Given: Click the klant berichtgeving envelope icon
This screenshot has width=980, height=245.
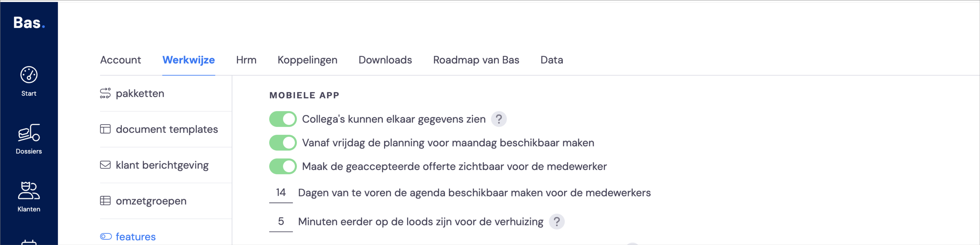Looking at the screenshot, I should (105, 165).
